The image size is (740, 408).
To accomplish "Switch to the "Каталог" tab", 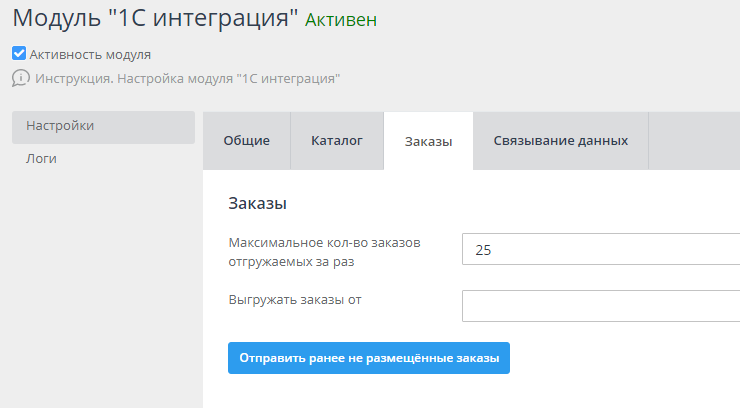I will [337, 141].
